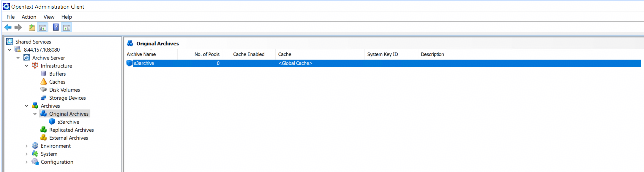Collapse the Archive Server node
This screenshot has height=172, width=644.
18,58
